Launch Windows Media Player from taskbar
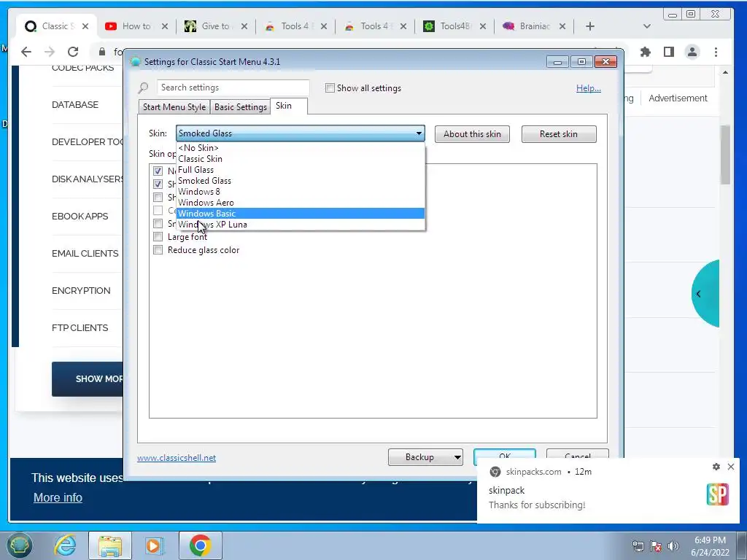The height and width of the screenshot is (560, 747). [x=154, y=545]
